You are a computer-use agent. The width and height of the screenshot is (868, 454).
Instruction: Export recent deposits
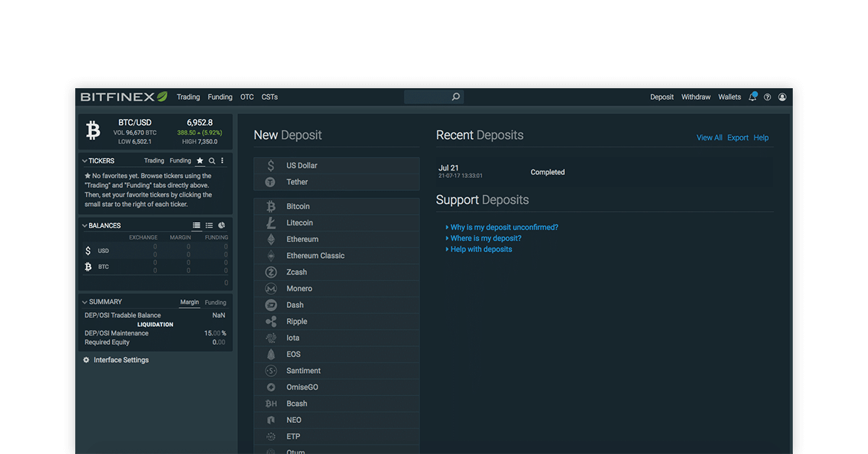tap(738, 137)
